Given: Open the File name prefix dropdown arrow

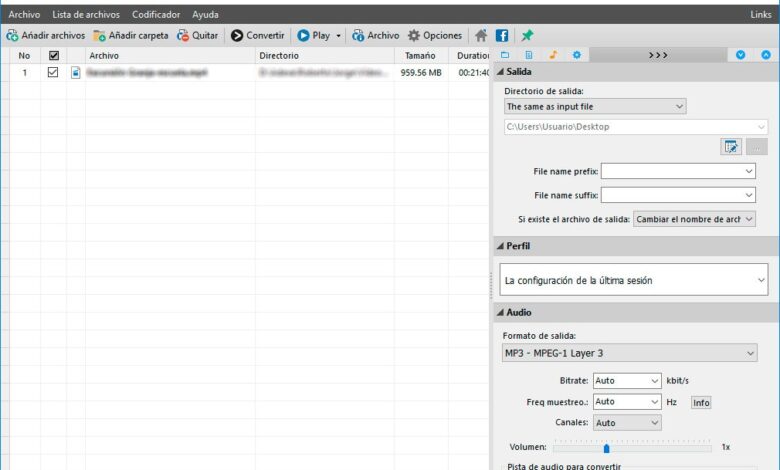Looking at the screenshot, I should tap(749, 171).
